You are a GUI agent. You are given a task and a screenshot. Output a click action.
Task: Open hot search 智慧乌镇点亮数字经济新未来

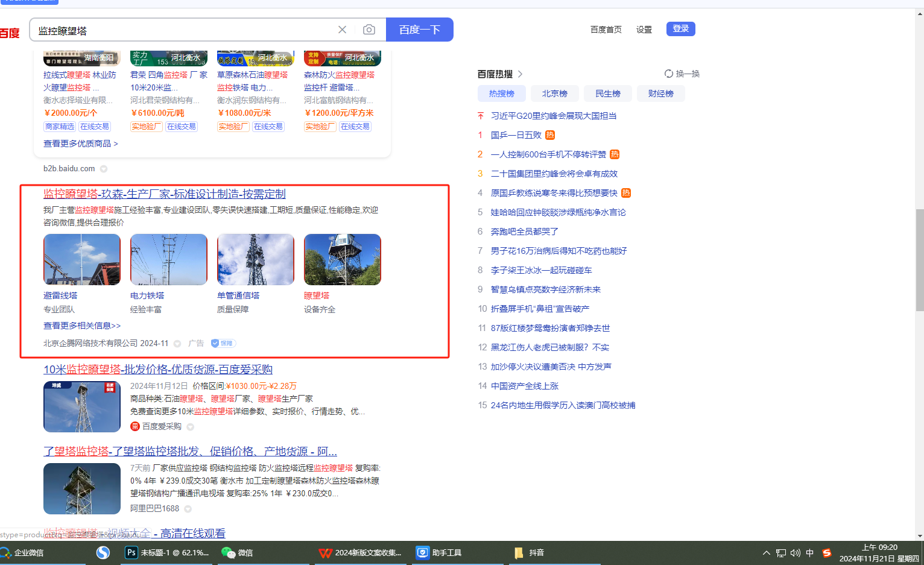pos(546,289)
